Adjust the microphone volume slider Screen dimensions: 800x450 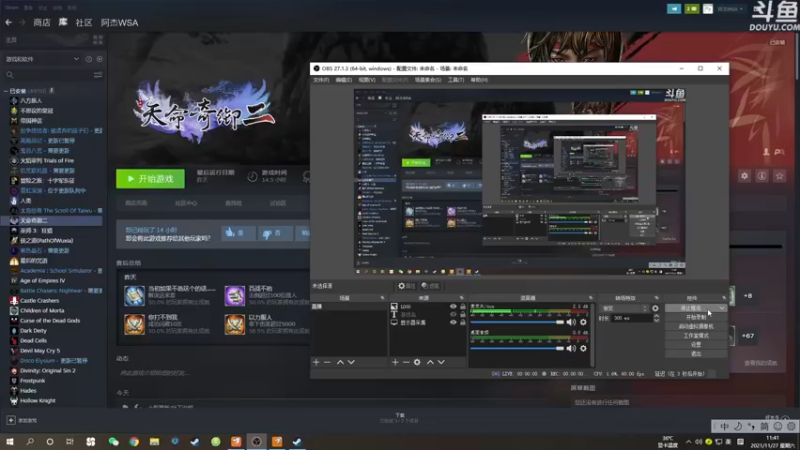(517, 322)
